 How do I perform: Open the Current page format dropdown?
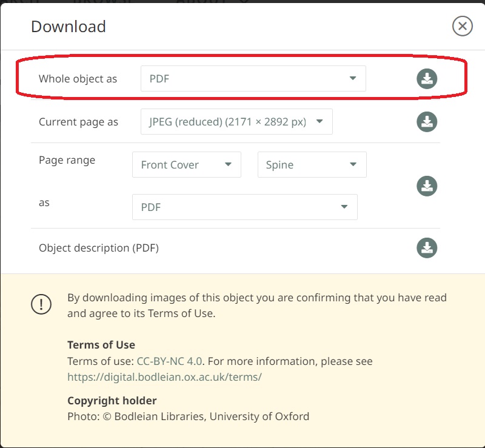click(236, 122)
